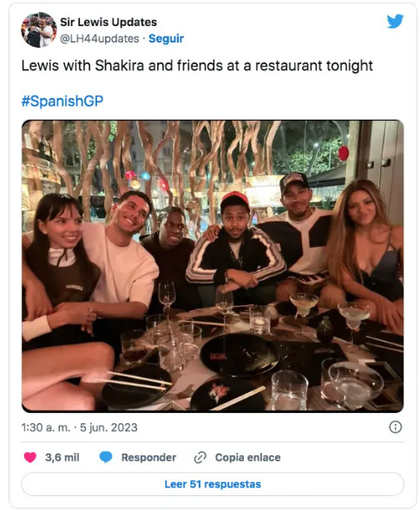Click the 3,6 mil likes count
Image resolution: width=420 pixels, height=510 pixels.
[62, 457]
